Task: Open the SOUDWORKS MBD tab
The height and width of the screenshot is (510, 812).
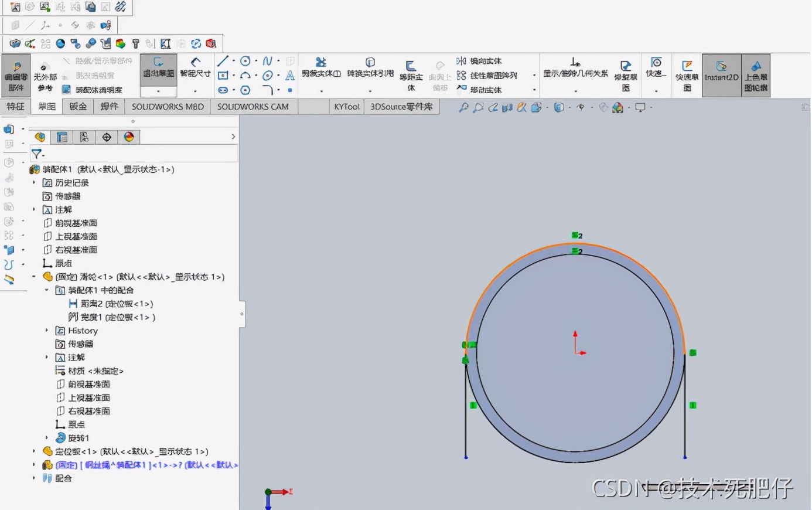Action: (168, 106)
